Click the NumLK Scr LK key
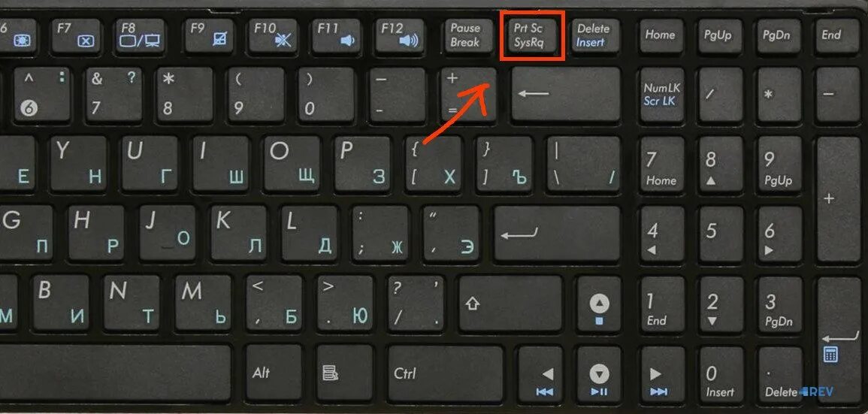Screen dimensions: 868x414 (661, 94)
